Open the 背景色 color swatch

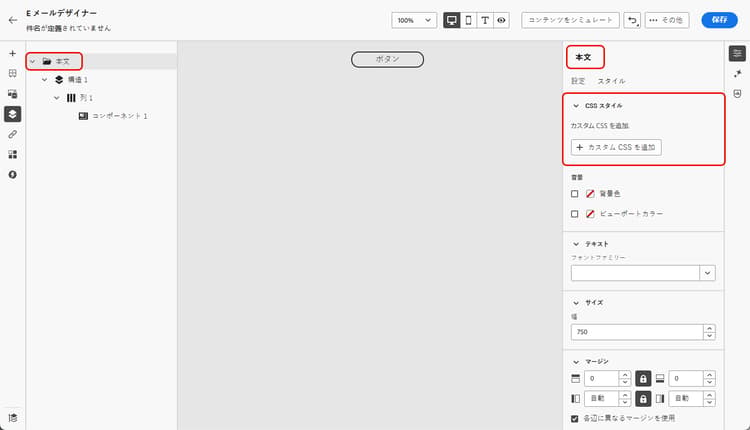tap(590, 194)
